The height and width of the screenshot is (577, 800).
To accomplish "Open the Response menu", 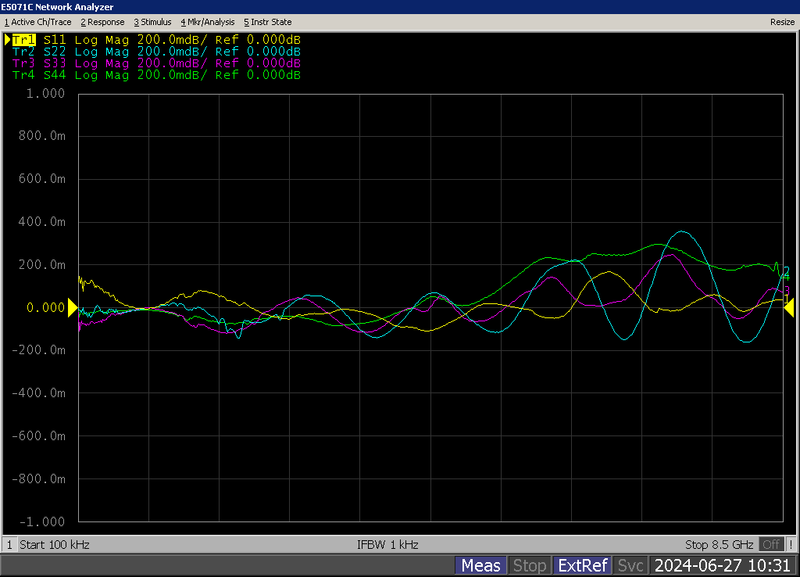I will [103, 21].
